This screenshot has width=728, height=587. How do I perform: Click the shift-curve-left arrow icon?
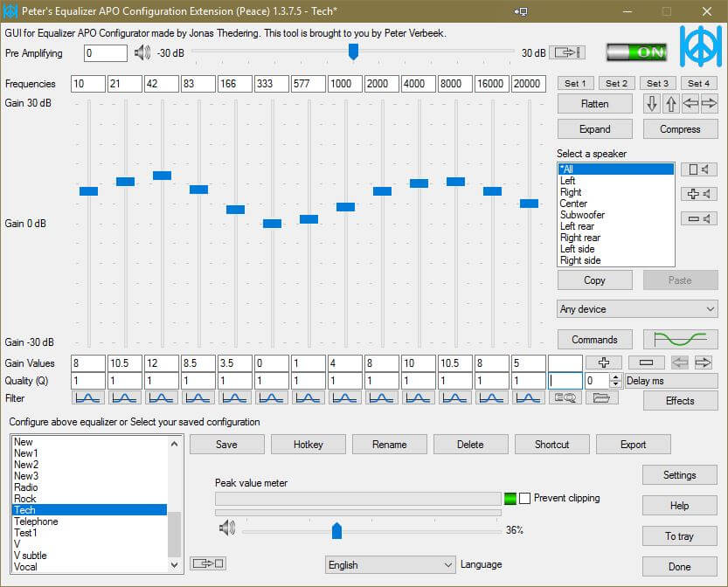coord(691,104)
